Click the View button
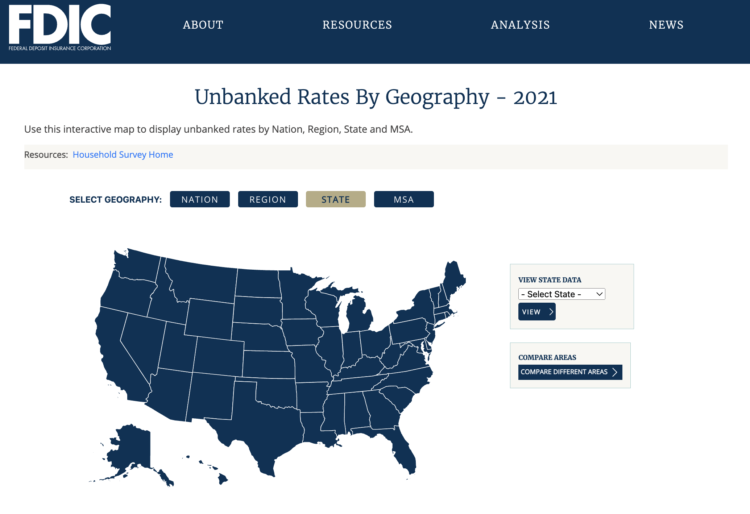Viewport: 750px width, 514px height. tap(536, 312)
